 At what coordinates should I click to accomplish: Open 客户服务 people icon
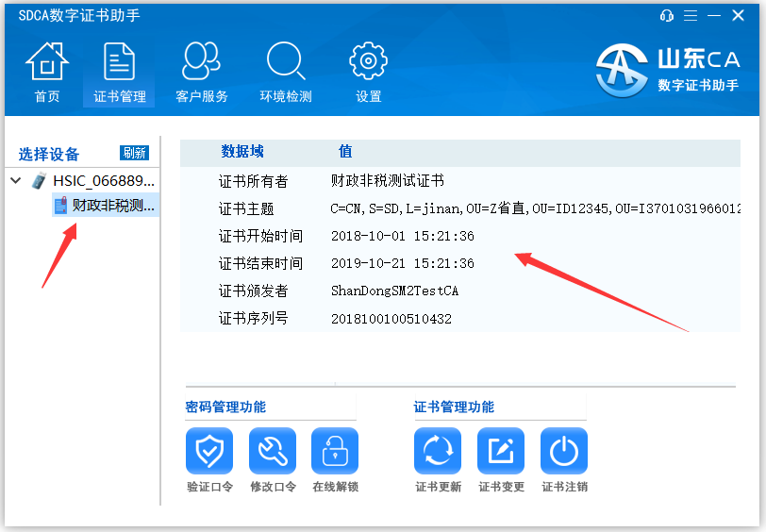[x=201, y=61]
